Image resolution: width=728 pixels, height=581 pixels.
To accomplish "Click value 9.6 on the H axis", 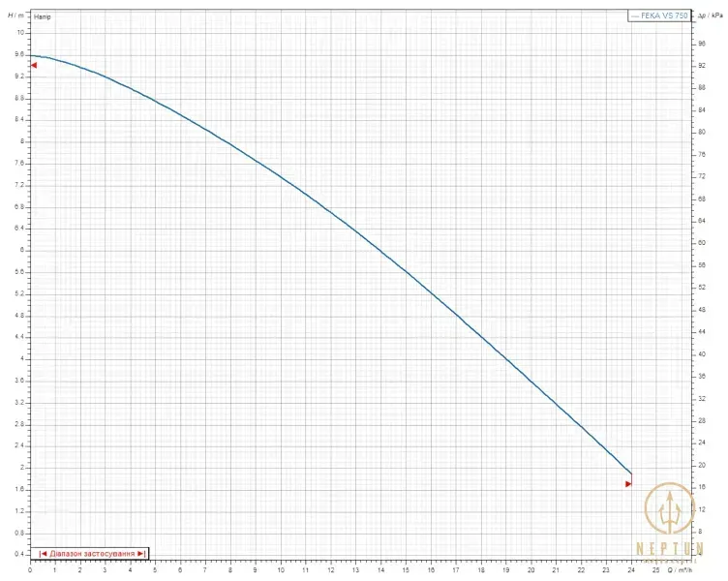I will (x=19, y=54).
